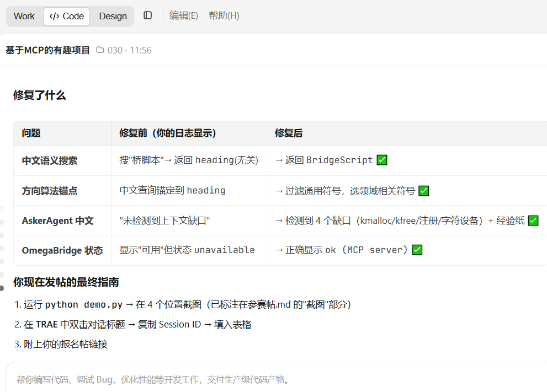Click the 030 · 11:56 folder label
This screenshot has height=392, width=547.
tap(129, 50)
